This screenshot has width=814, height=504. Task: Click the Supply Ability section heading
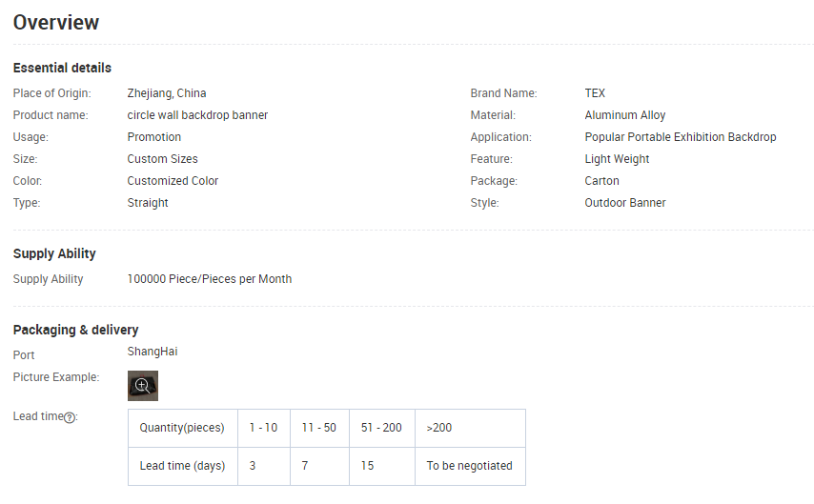[54, 253]
